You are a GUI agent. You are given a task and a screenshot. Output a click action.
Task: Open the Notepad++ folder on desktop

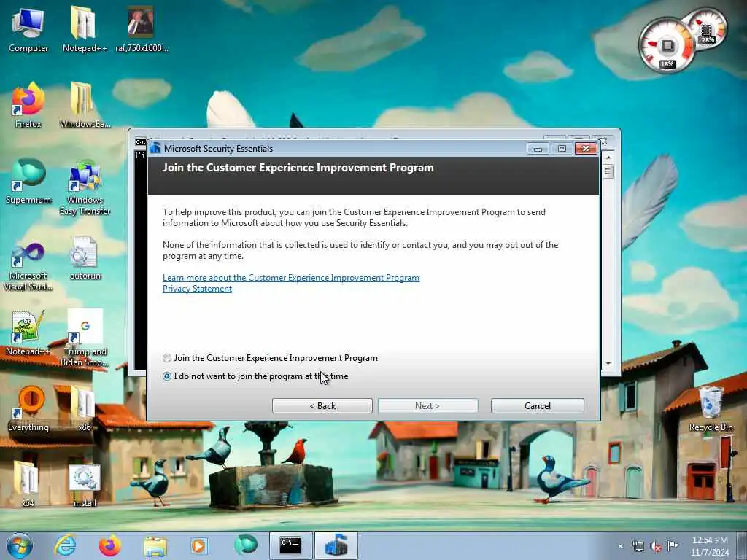pos(85,29)
